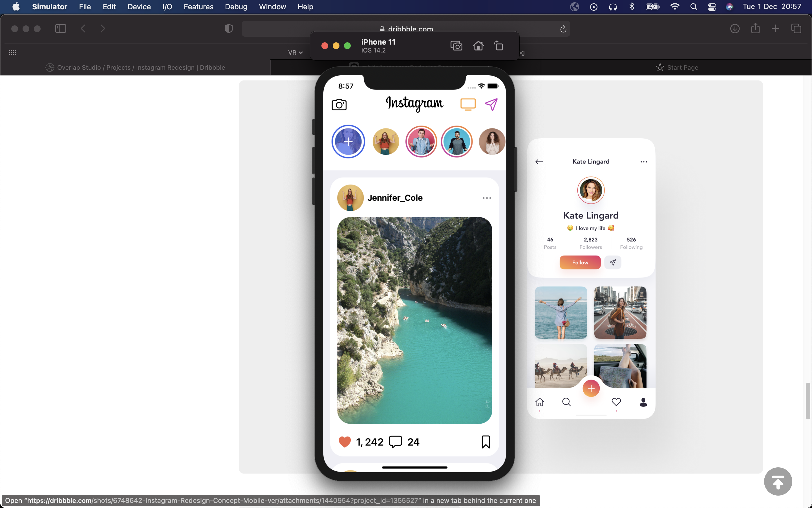Open comments speech bubble icon
The height and width of the screenshot is (508, 812).
(x=395, y=442)
